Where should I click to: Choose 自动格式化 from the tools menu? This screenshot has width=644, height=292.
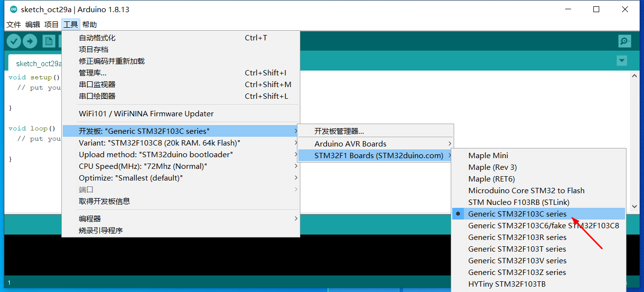pyautogui.click(x=181, y=37)
